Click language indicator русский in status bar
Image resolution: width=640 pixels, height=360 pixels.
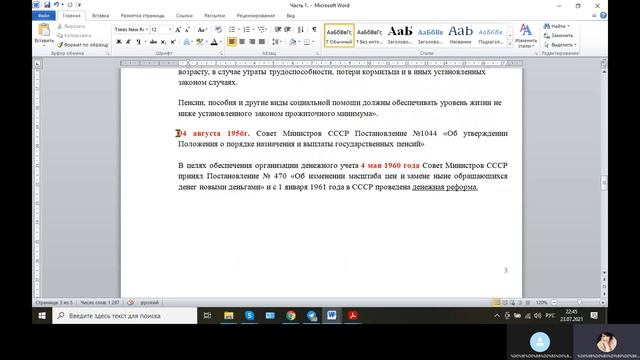coord(149,302)
